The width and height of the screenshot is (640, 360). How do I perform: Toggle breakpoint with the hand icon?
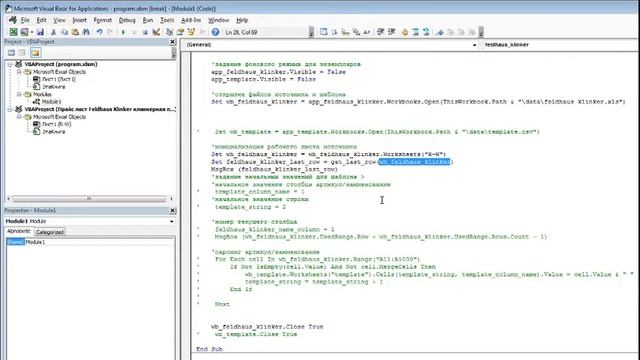pos(404,32)
